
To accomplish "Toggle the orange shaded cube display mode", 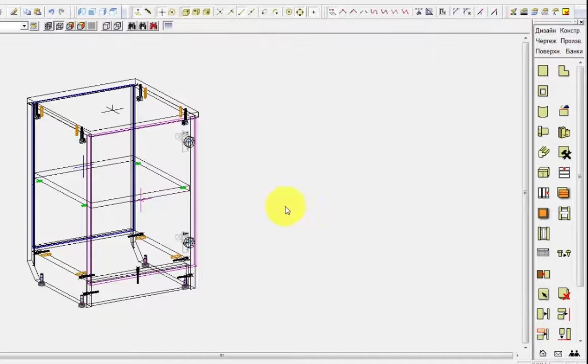I will tap(81, 26).
